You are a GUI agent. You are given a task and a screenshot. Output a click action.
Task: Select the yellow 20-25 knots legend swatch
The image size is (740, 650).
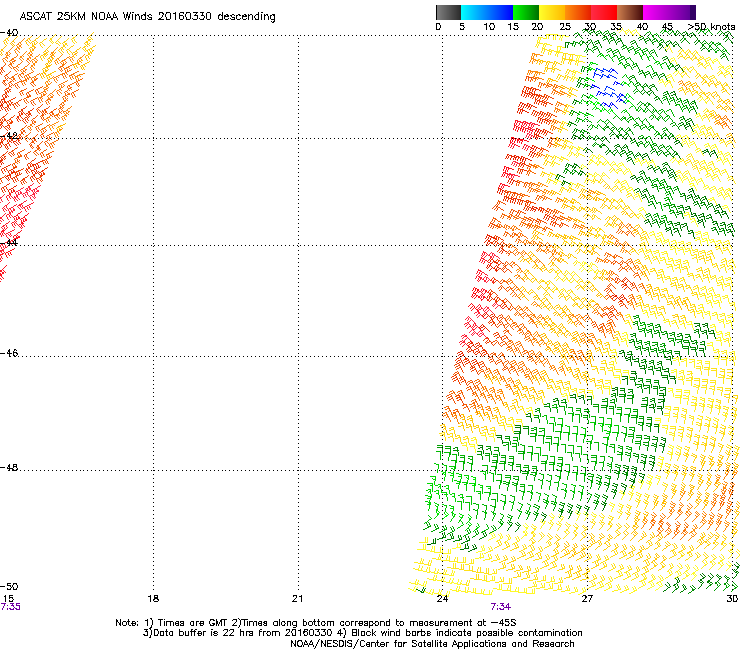(552, 12)
